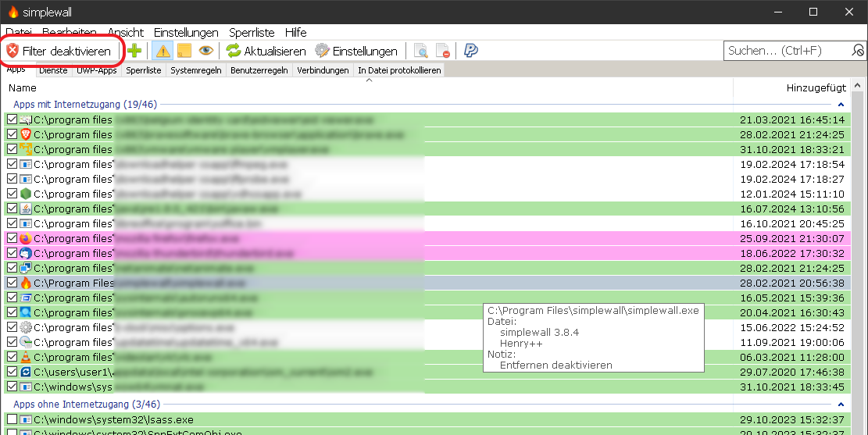
Task: Uncheck the app added 16.10.2021 20:45:25
Action: [12, 223]
